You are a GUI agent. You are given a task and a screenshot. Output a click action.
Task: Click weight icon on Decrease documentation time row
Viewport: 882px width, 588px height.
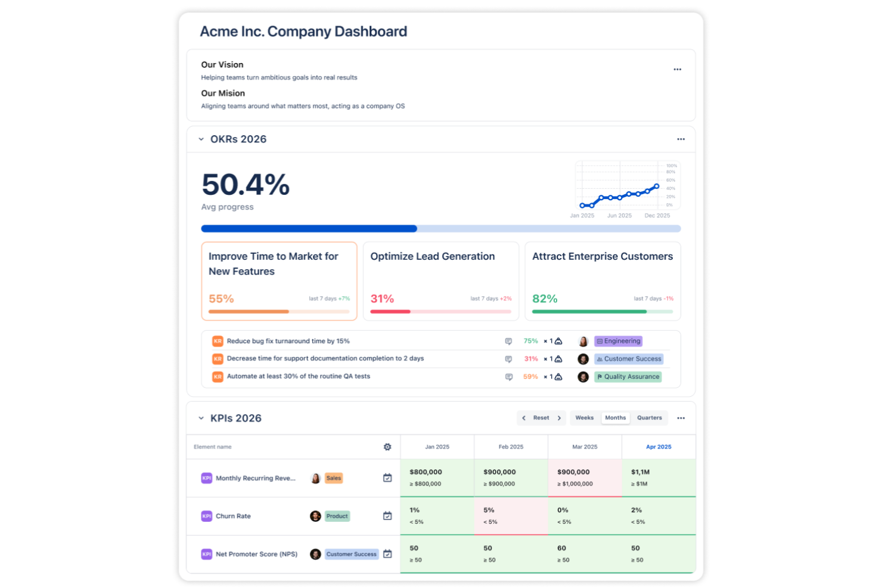558,359
